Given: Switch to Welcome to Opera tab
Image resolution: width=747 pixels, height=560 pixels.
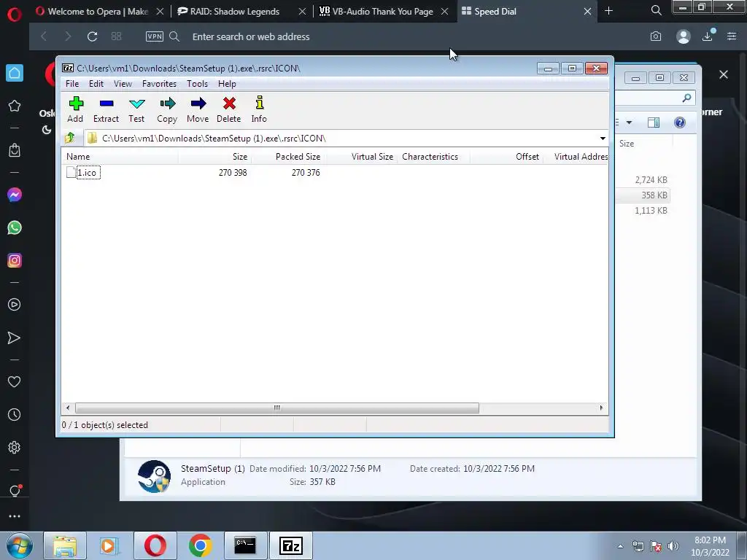Looking at the screenshot, I should pos(98,12).
